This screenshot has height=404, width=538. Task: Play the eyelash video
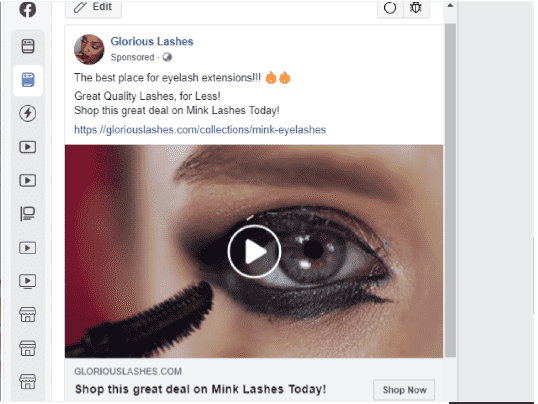point(254,252)
